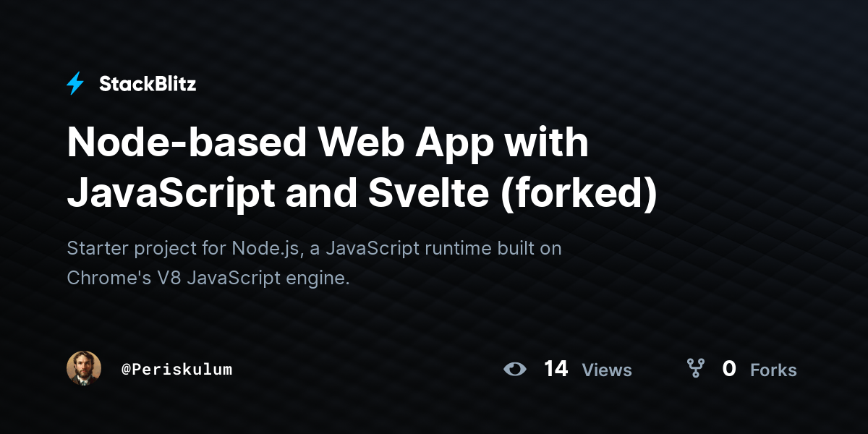Viewport: 868px width, 434px height.
Task: Open the @Periskulum username link
Action: [x=176, y=369]
